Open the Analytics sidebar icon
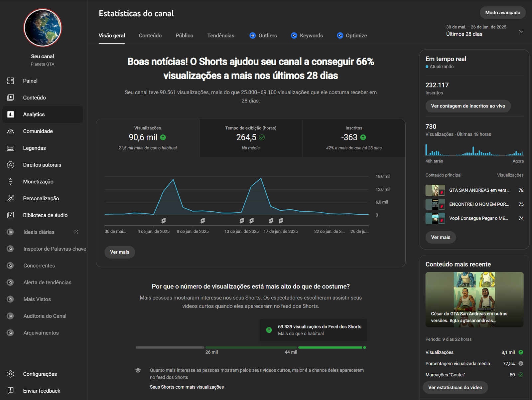This screenshot has height=400, width=532. click(11, 114)
